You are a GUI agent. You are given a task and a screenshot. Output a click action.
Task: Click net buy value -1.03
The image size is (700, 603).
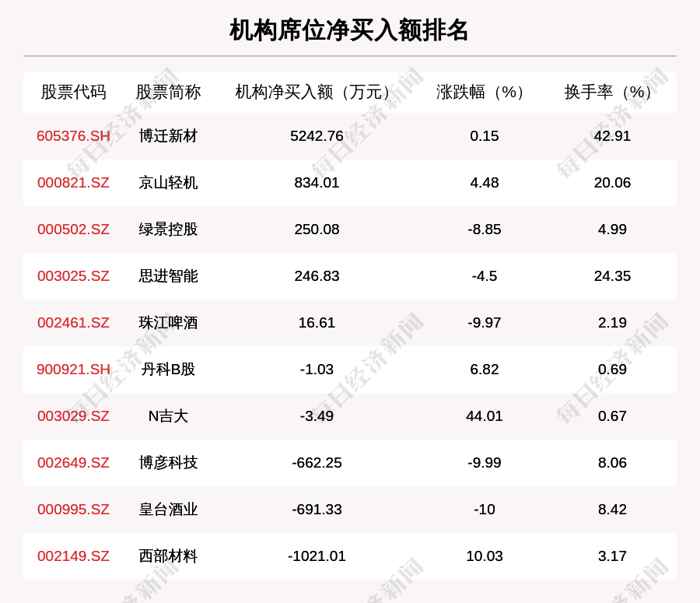click(317, 370)
